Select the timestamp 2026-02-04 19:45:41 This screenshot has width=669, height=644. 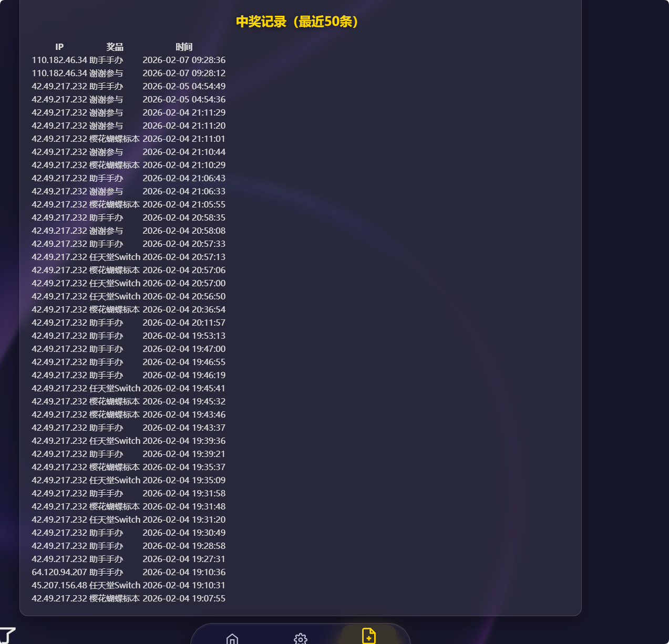tap(184, 388)
